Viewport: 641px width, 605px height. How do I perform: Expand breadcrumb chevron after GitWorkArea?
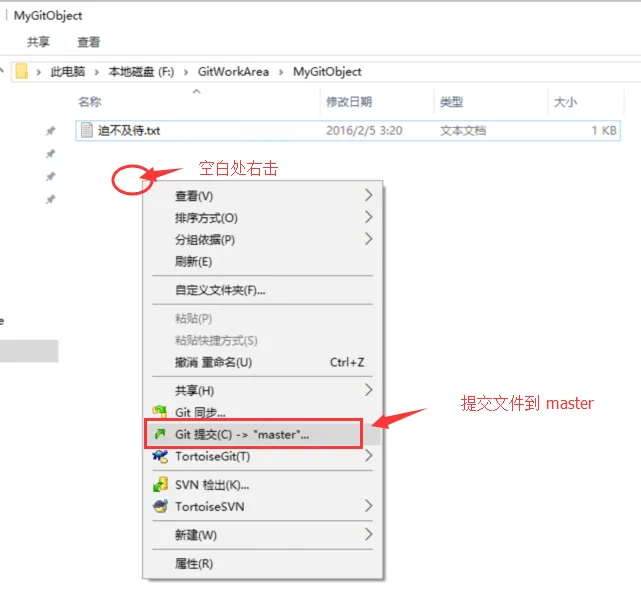[281, 72]
